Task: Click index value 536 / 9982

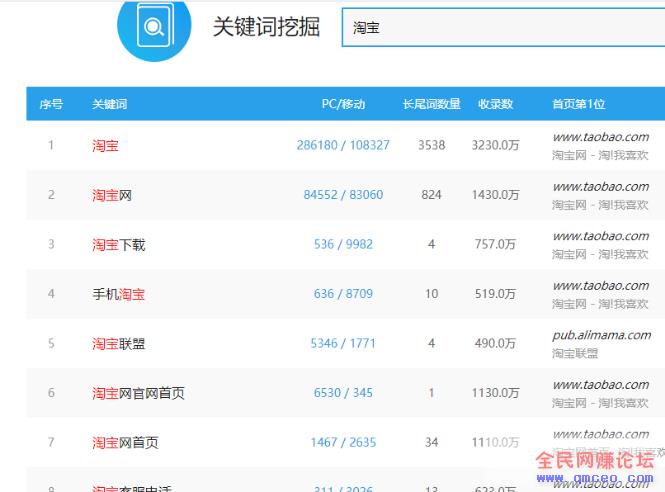Action: [x=343, y=244]
